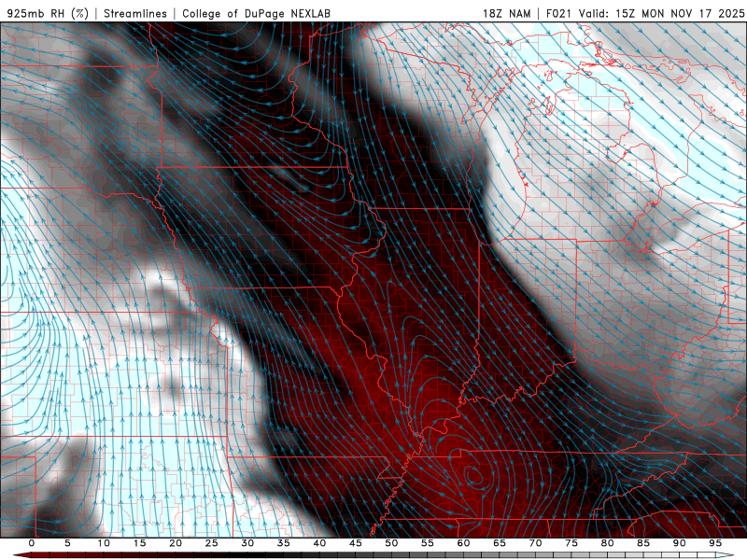Click the '25' colorbar scale label

(x=212, y=543)
